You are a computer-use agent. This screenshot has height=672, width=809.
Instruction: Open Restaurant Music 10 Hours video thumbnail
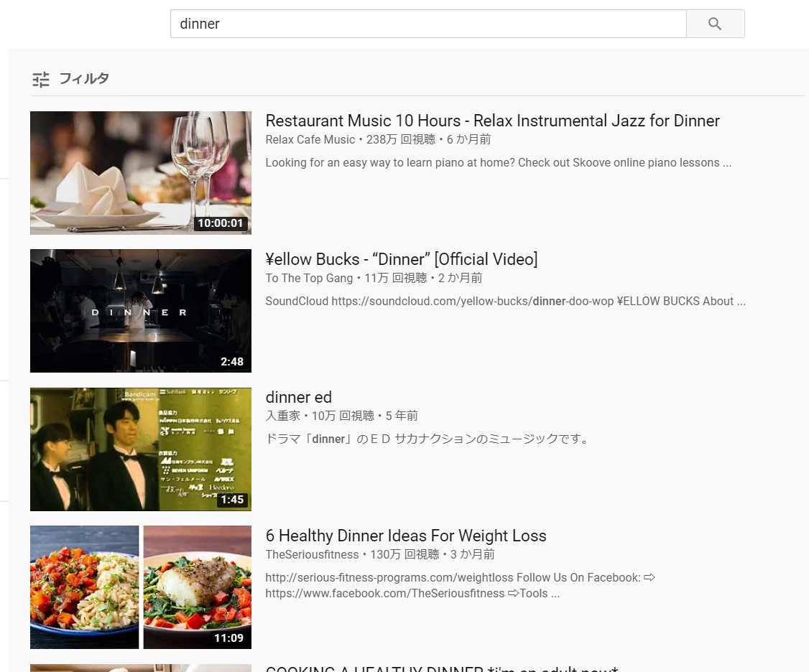coord(141,173)
